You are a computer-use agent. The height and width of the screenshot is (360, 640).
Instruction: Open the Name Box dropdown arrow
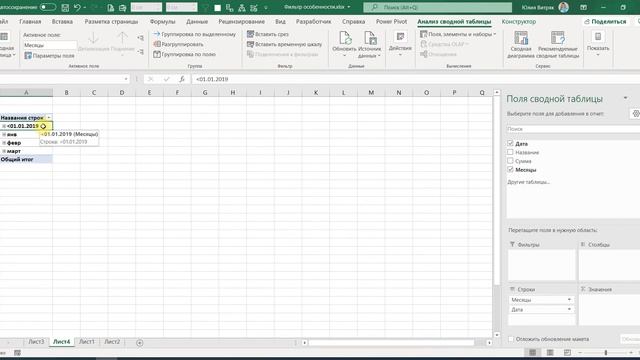point(126,79)
